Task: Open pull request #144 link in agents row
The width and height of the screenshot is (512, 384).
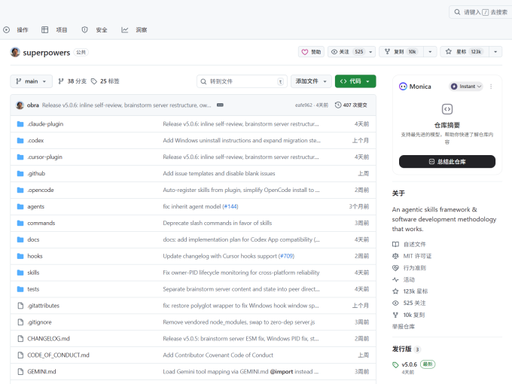Action: 230,207
